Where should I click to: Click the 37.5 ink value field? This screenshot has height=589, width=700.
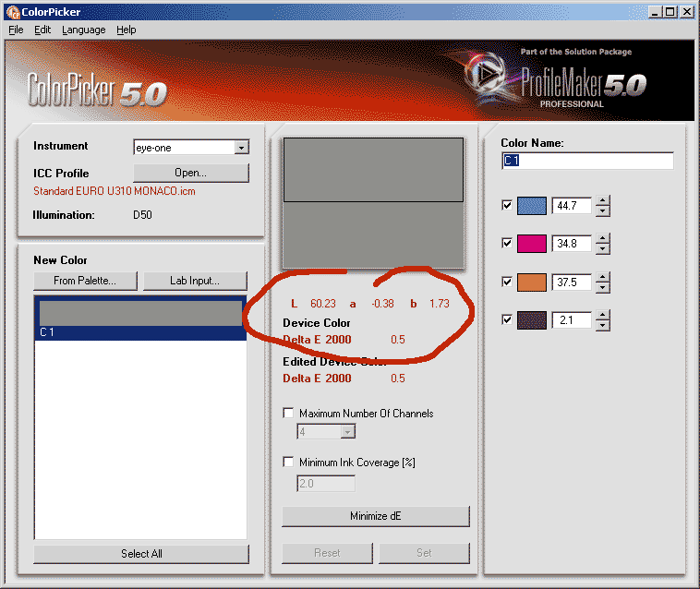coord(572,282)
